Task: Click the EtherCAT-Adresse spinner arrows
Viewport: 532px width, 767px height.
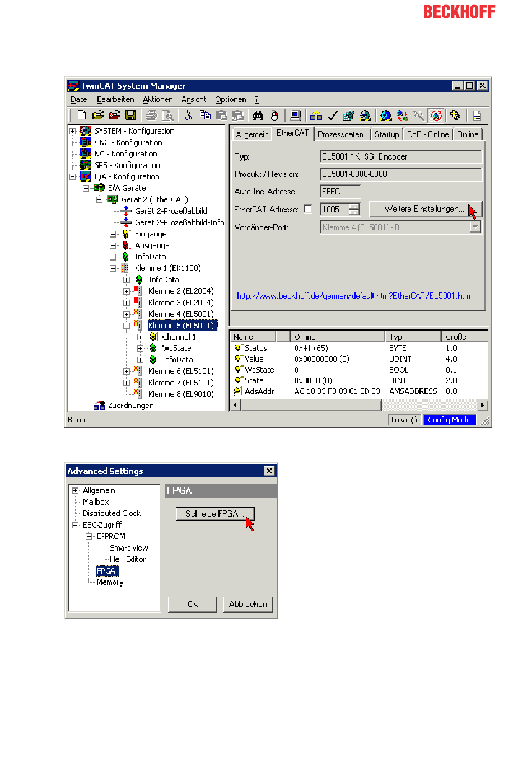Action: [x=354, y=209]
